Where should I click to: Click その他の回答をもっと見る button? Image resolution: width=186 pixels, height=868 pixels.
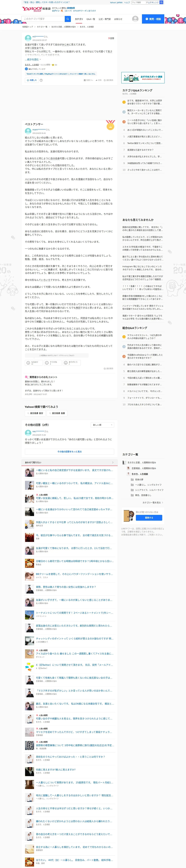[69, 452]
